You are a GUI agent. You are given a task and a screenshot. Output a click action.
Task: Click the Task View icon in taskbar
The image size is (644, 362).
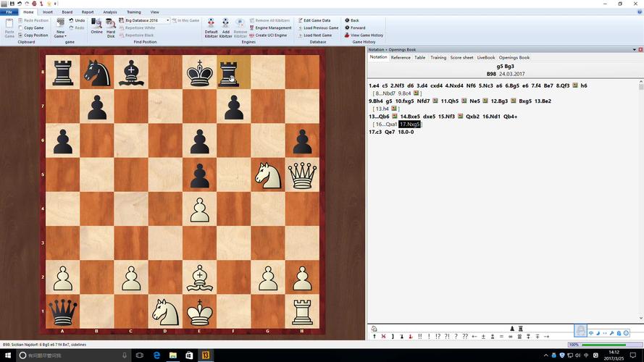pos(140,355)
